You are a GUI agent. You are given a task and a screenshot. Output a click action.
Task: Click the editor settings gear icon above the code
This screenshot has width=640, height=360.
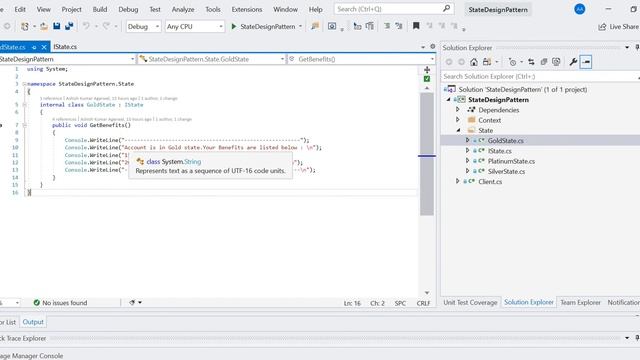[x=433, y=47]
